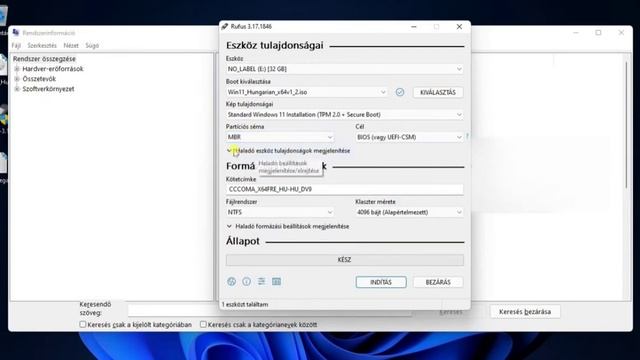Open the Fájl menu
Image resolution: width=640 pixels, height=360 pixels.
(16, 45)
